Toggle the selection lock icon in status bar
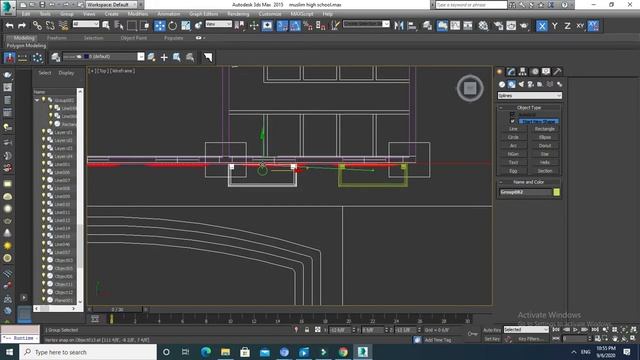Image resolution: width=640 pixels, height=360 pixels. coord(307,330)
